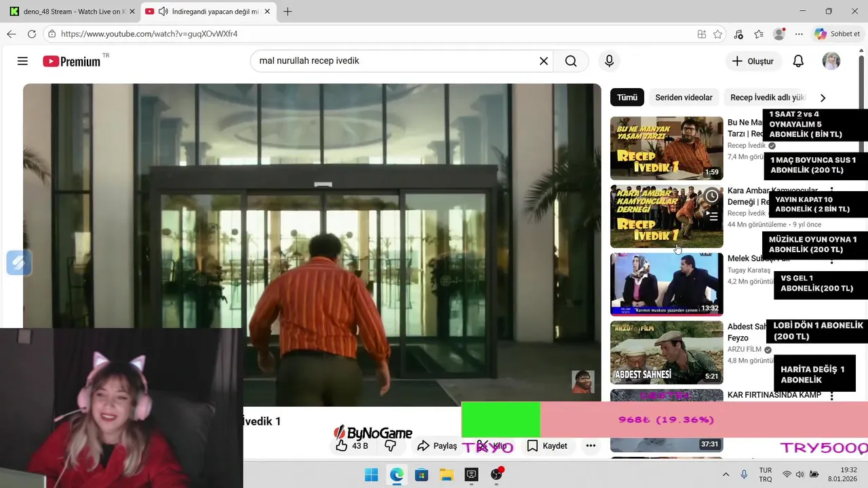Open the KAR FIRTINASINDA KAMP title

click(774, 395)
